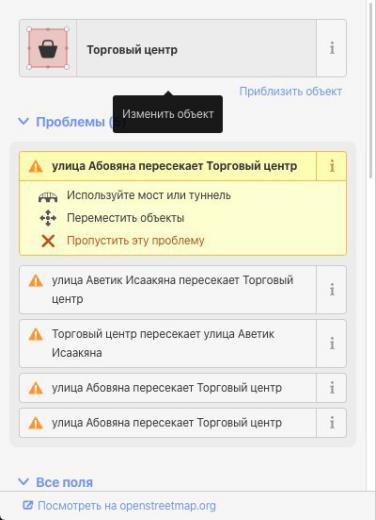Expand улица Аветик Исаакяна пересекает Торговый центр issue
Screen dimensions: 376x520
point(168,290)
